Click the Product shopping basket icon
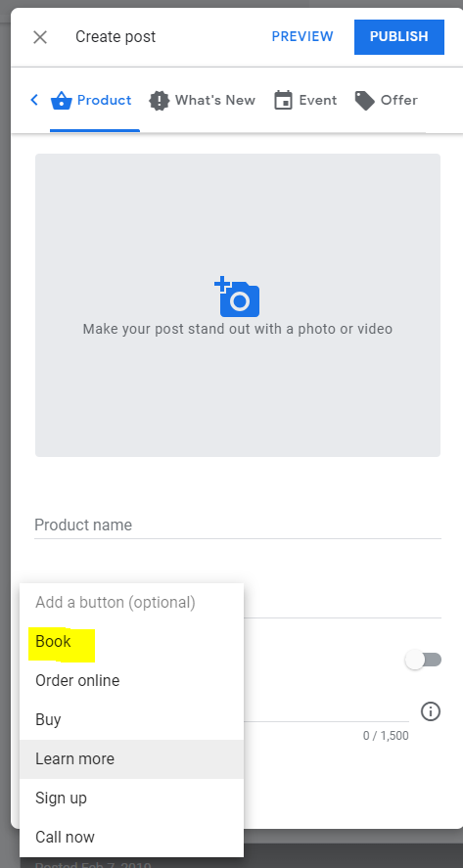The width and height of the screenshot is (463, 868). click(61, 100)
